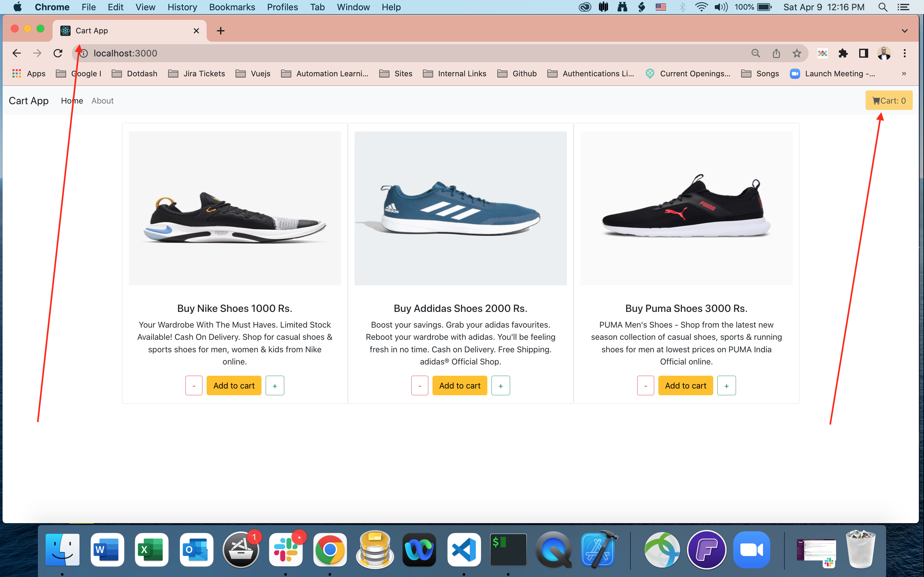Open the Chrome extensions puzzle icon

843,54
